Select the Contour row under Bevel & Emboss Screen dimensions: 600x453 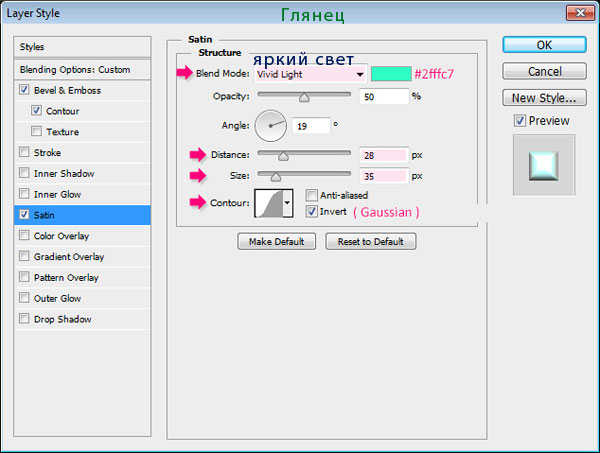point(82,111)
